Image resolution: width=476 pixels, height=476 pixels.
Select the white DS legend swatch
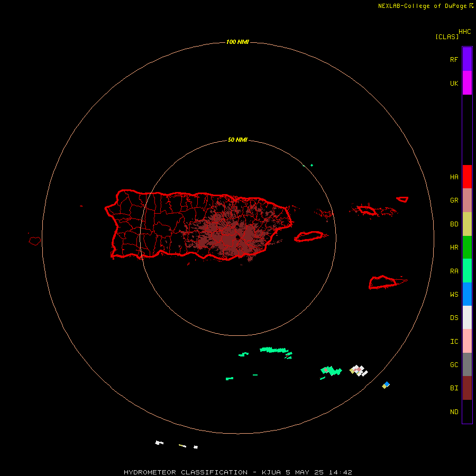click(x=467, y=317)
